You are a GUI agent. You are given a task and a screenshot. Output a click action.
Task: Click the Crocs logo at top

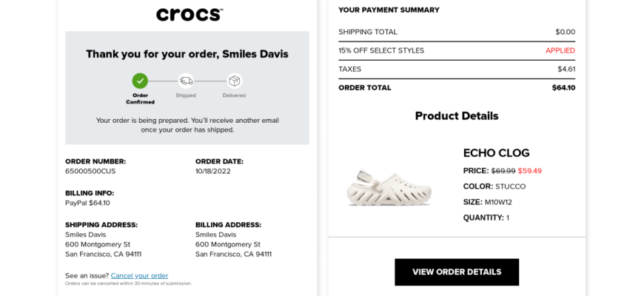[189, 14]
